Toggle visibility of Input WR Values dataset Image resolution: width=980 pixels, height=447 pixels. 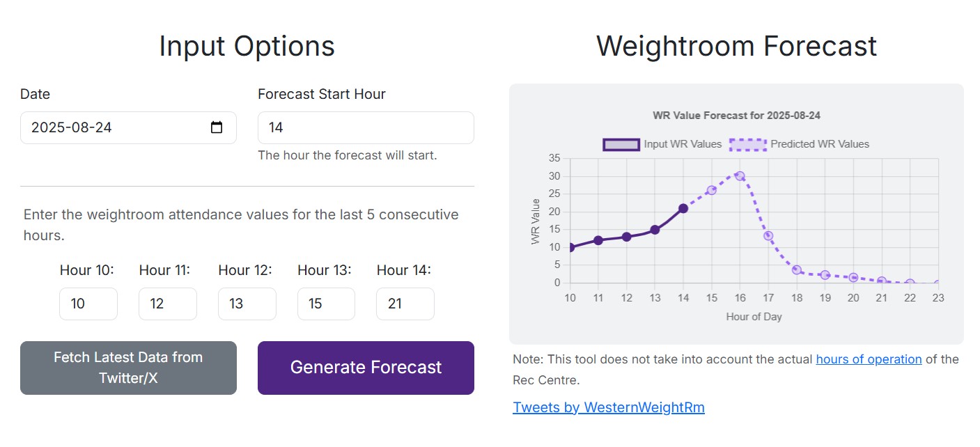pyautogui.click(x=621, y=144)
